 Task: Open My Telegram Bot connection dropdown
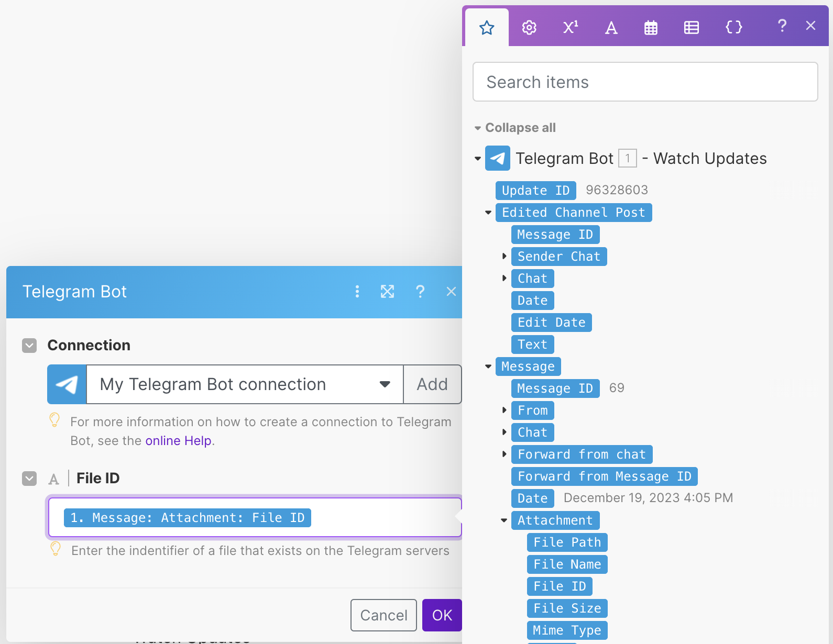click(x=245, y=384)
